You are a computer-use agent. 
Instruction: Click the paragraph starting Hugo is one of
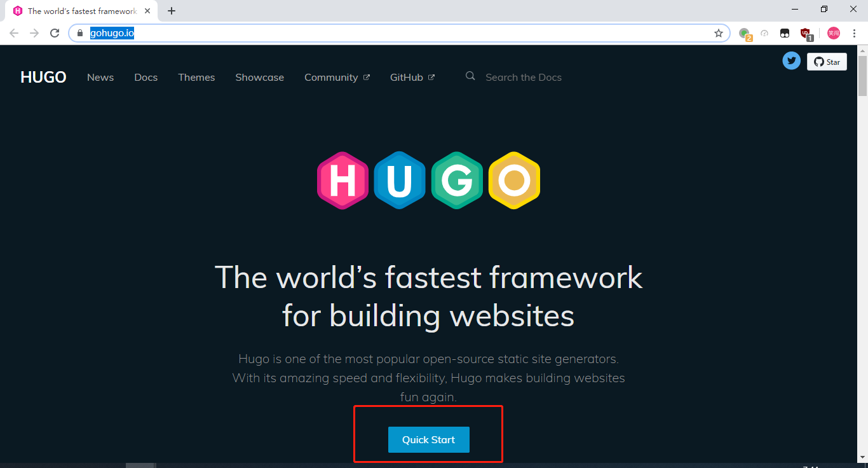[x=429, y=378]
